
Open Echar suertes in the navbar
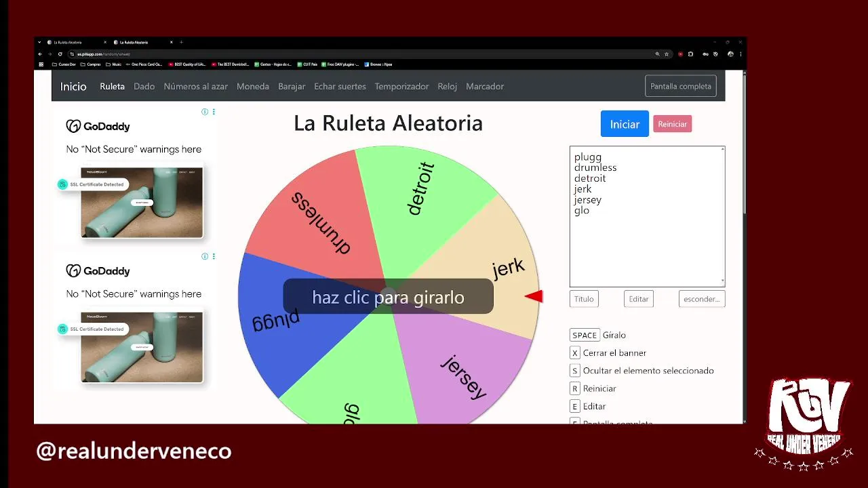coord(340,86)
